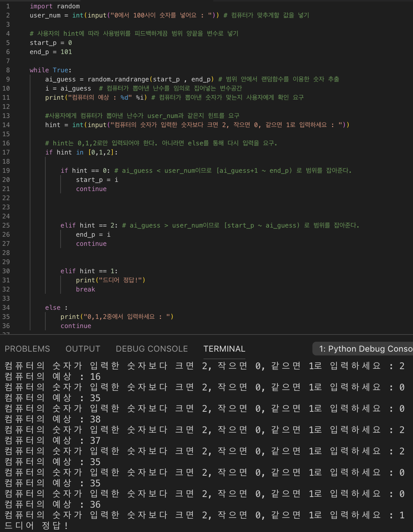Click 'end_p = 101' on line 6

pyautogui.click(x=51, y=52)
